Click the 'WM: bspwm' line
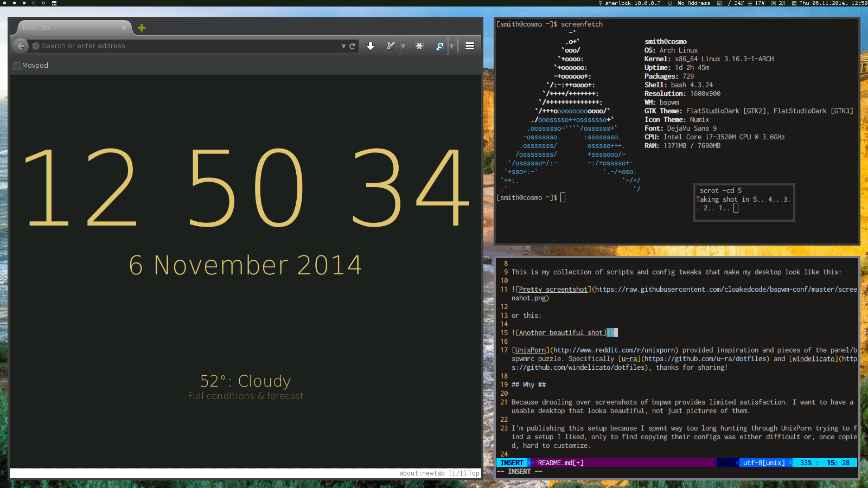This screenshot has height=488, width=868. click(662, 102)
